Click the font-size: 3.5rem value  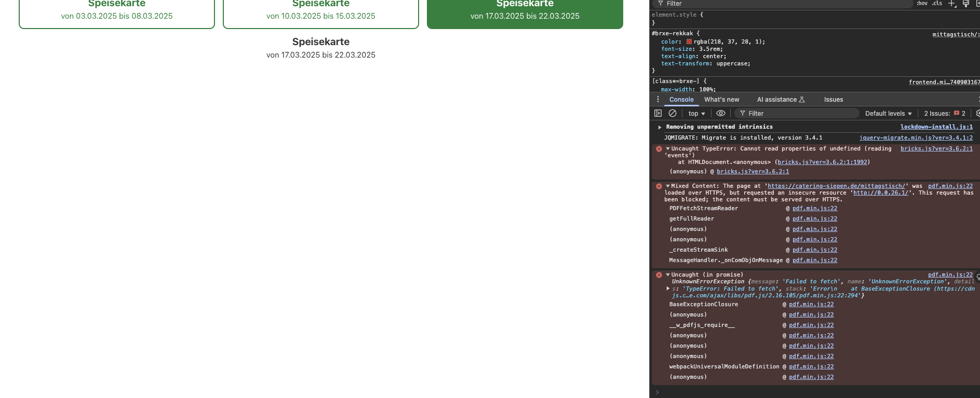(709, 49)
